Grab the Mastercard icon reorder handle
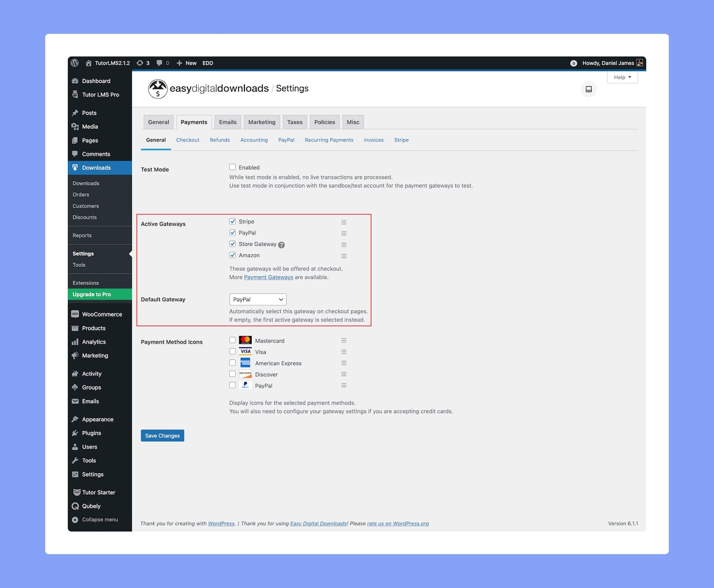Screen dimensions: 714x588 point(344,341)
